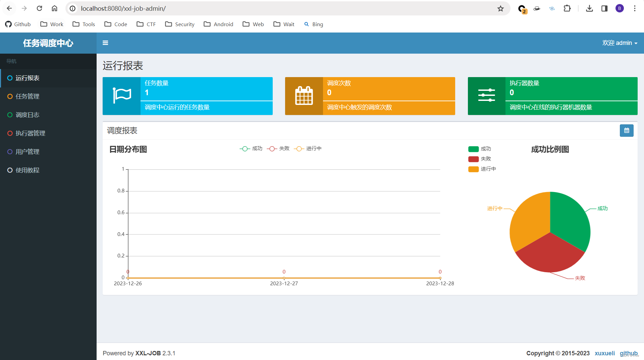Screen dimensions: 644x360
Task: Select 调度日志 in the sidebar
Action: (48, 115)
